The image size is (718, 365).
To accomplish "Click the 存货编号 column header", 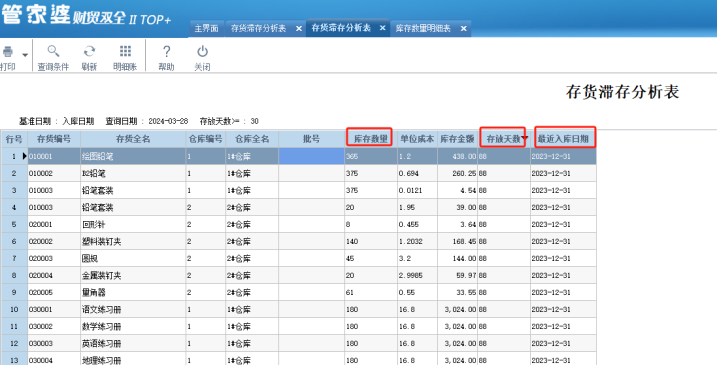I will pos(54,139).
